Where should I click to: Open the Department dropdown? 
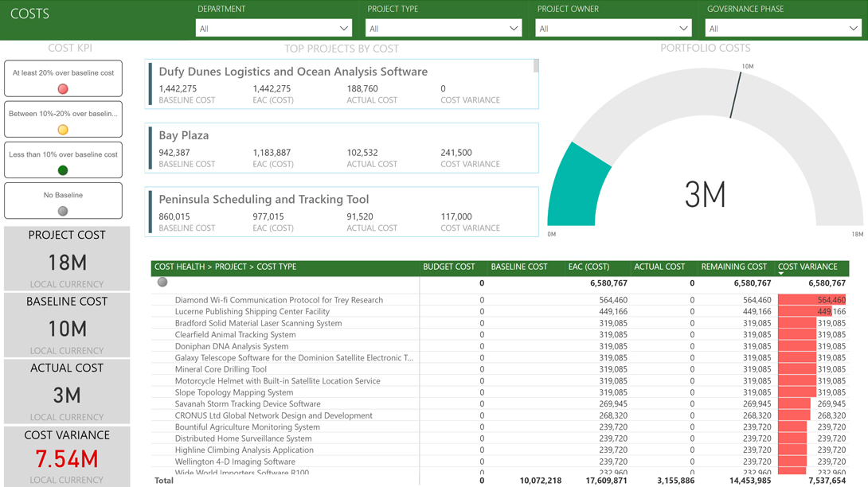(273, 29)
